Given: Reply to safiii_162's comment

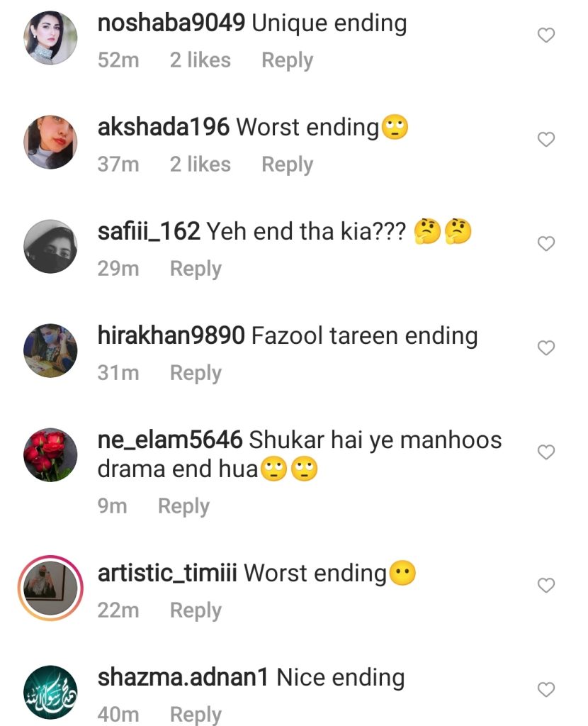Looking at the screenshot, I should (196, 269).
